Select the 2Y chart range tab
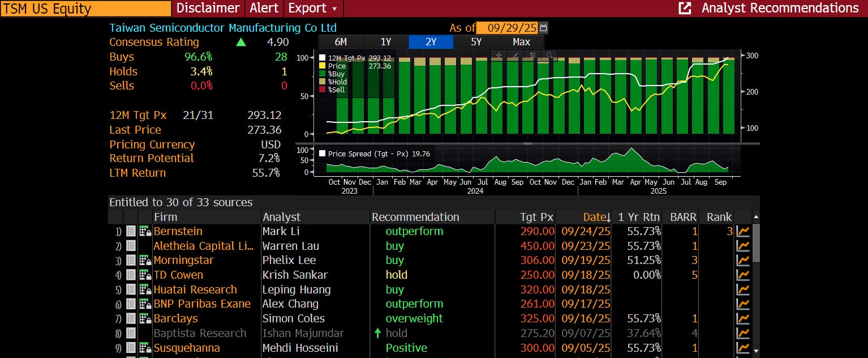The image size is (868, 358). [x=431, y=42]
